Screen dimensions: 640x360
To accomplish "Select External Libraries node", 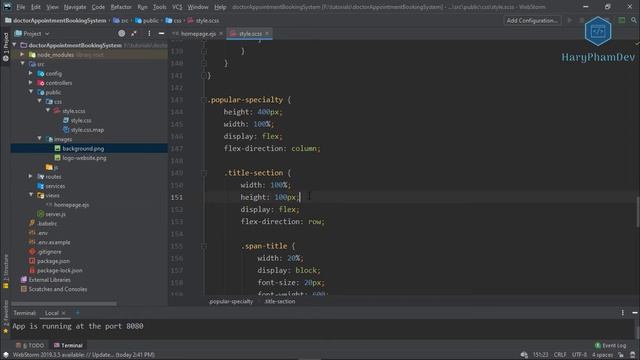I will point(49,280).
